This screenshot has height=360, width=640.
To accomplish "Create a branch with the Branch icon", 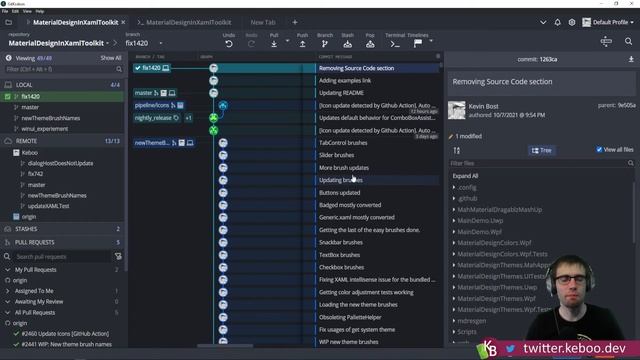I will click(325, 44).
